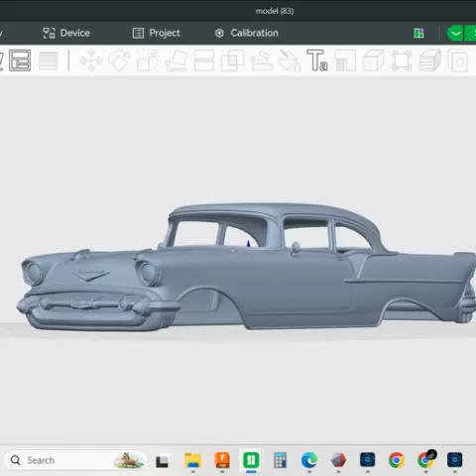Open the Device tab
Screen dimensions: 476x476
pyautogui.click(x=66, y=33)
